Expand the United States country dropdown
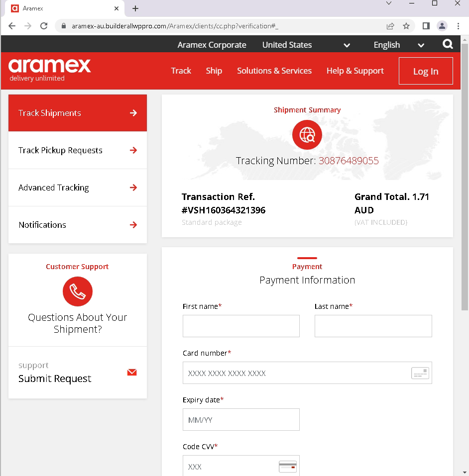The image size is (469, 476). 346,44
